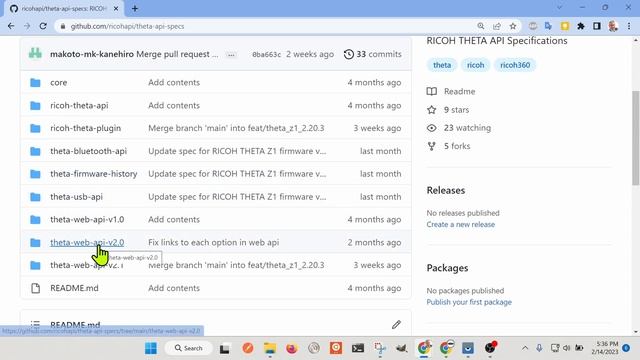The height and width of the screenshot is (360, 640).
Task: Open Firefox from taskbar
Action: coord(292,348)
